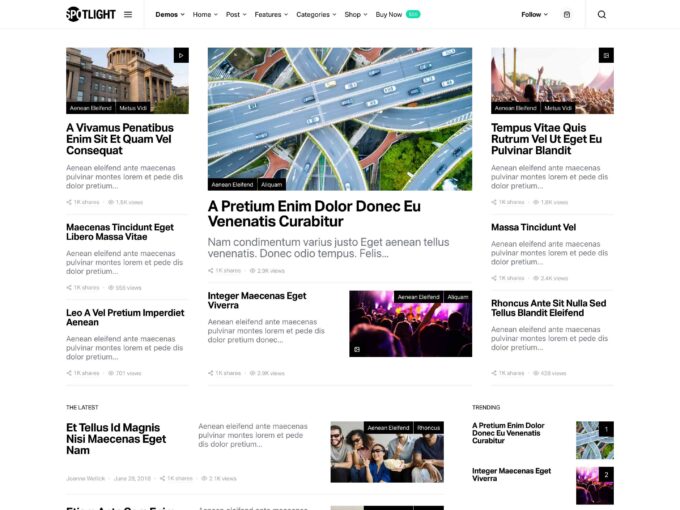
Task: Click author name Joanna Wellick
Action: [85, 478]
